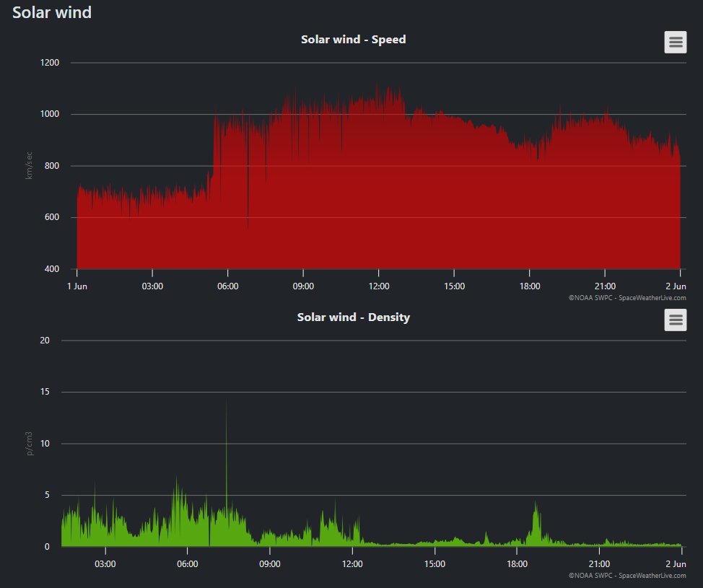Open the Density chart hamburger menu

(675, 320)
